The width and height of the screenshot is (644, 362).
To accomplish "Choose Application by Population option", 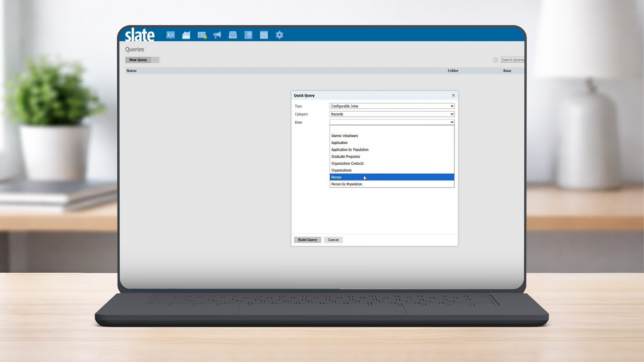I will (x=392, y=150).
